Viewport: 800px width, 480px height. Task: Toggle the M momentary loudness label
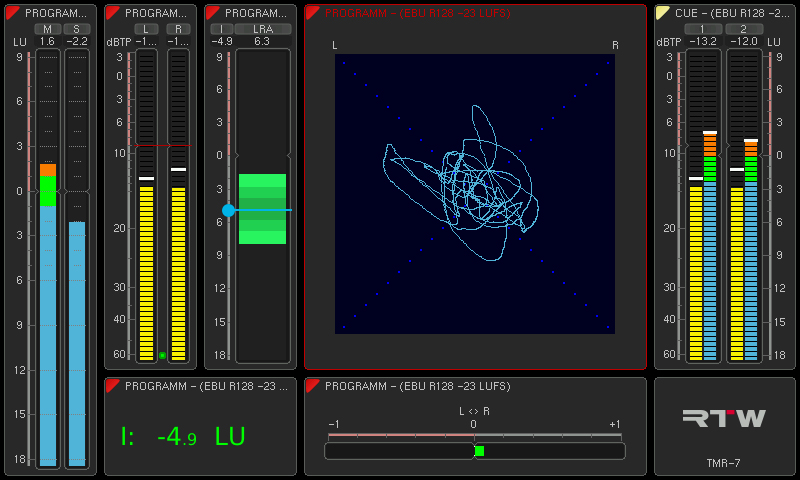pyautogui.click(x=47, y=29)
